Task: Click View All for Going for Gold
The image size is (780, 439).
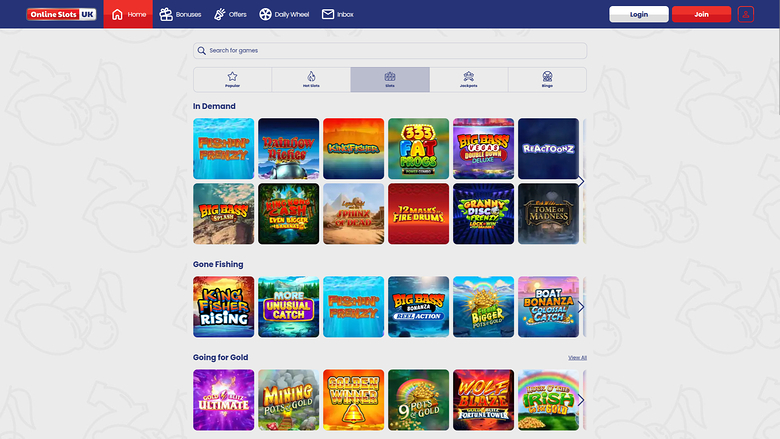Action: (577, 357)
